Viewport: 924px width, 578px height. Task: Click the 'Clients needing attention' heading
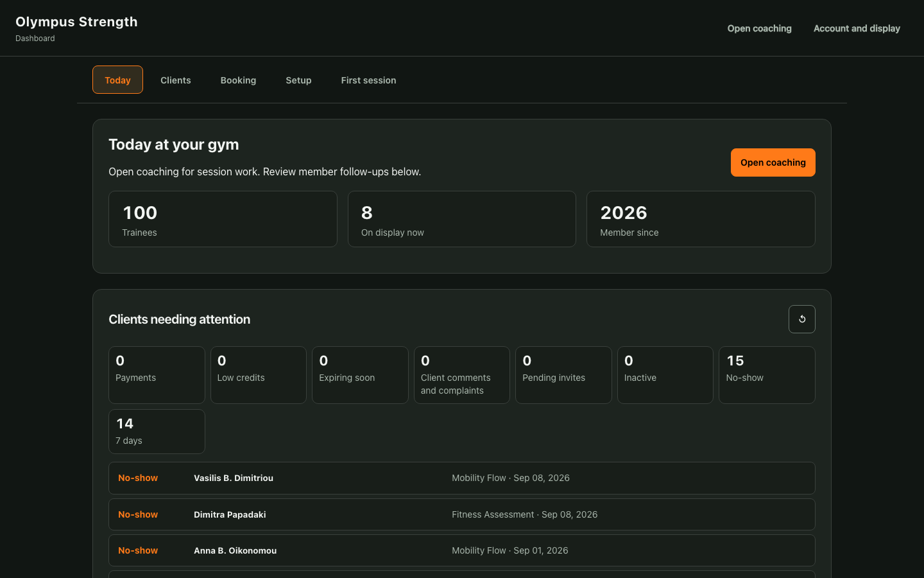click(179, 319)
